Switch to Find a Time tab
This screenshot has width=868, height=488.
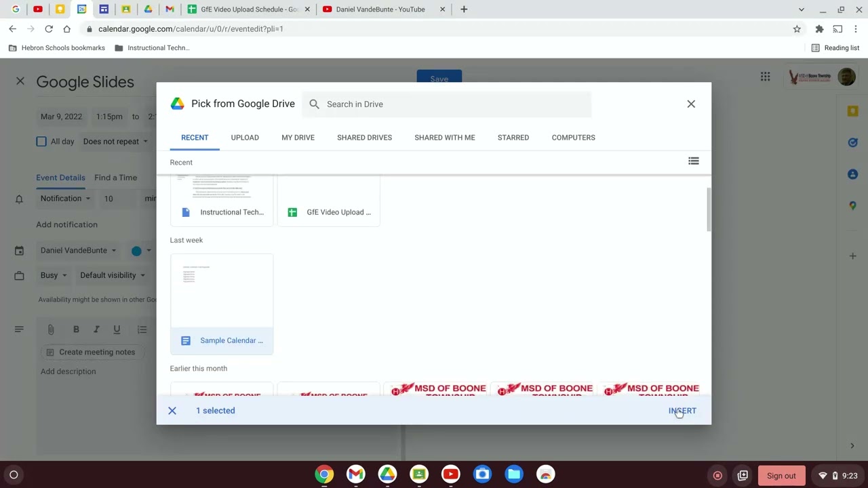(x=115, y=178)
